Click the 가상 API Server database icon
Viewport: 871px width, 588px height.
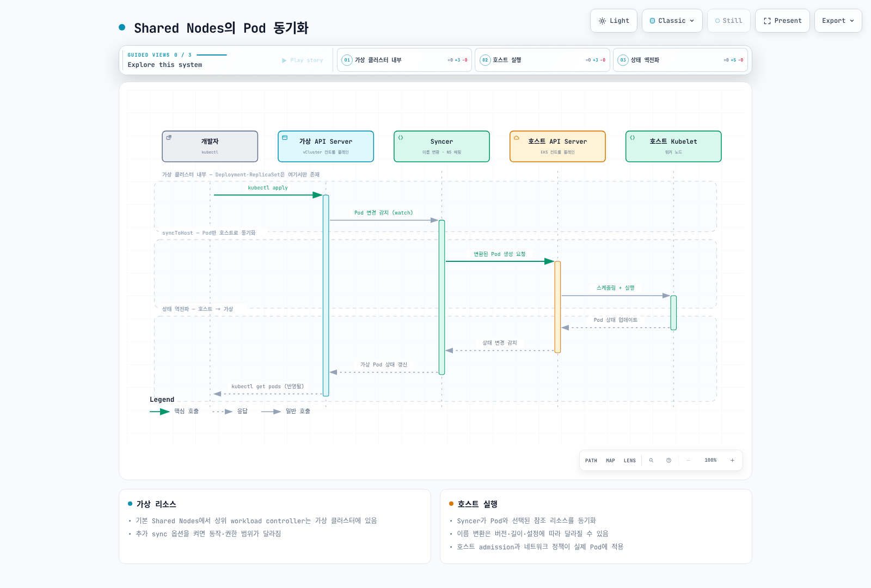[285, 138]
